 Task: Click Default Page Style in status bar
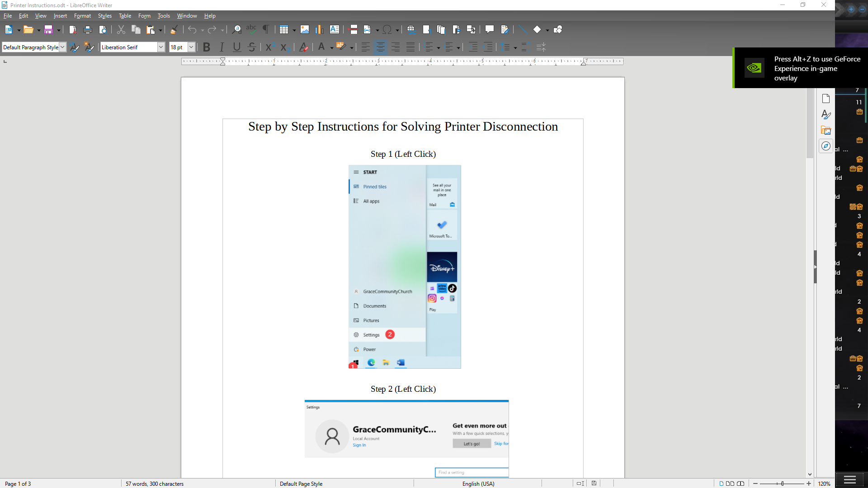tap(301, 483)
